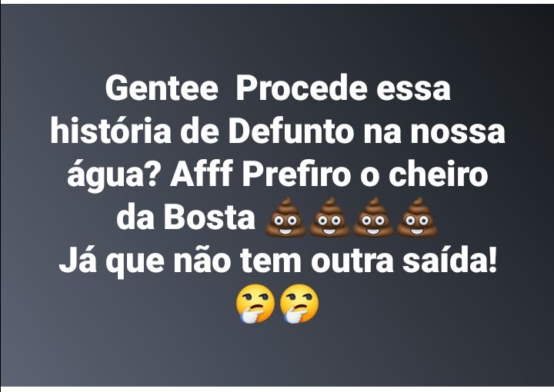The height and width of the screenshot is (392, 554).
Task: Click the word "Gentee"
Action: click(162, 88)
